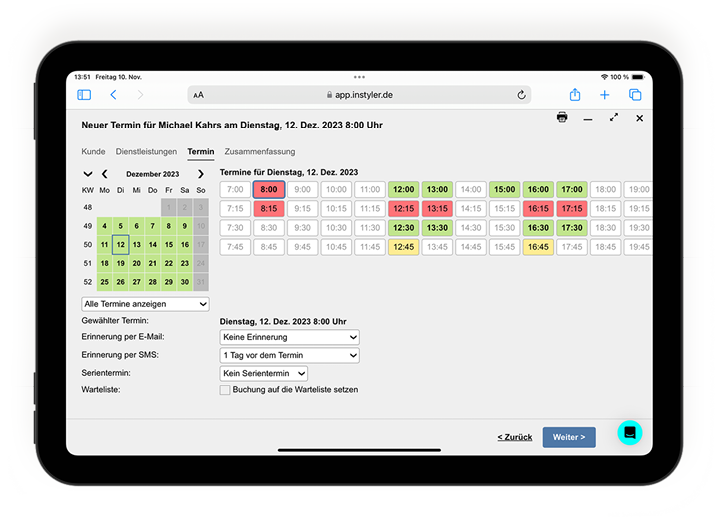Screen dimensions: 716x520
Task: Go to next month in calendar
Action: 200,174
